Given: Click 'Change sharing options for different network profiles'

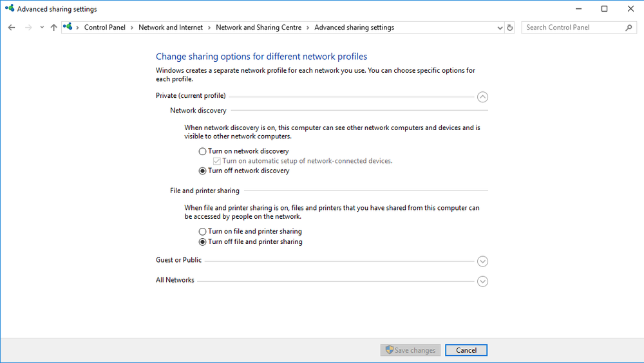Looking at the screenshot, I should point(261,56).
